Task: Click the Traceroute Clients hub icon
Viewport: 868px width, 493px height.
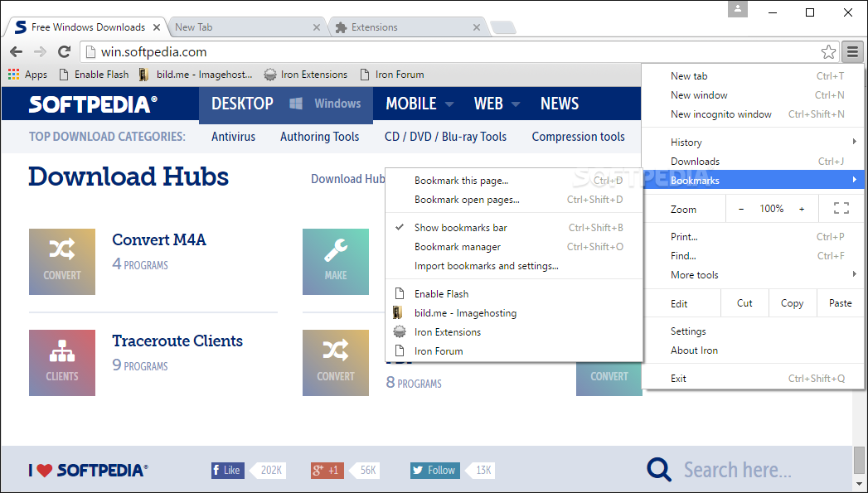Action: pyautogui.click(x=62, y=363)
